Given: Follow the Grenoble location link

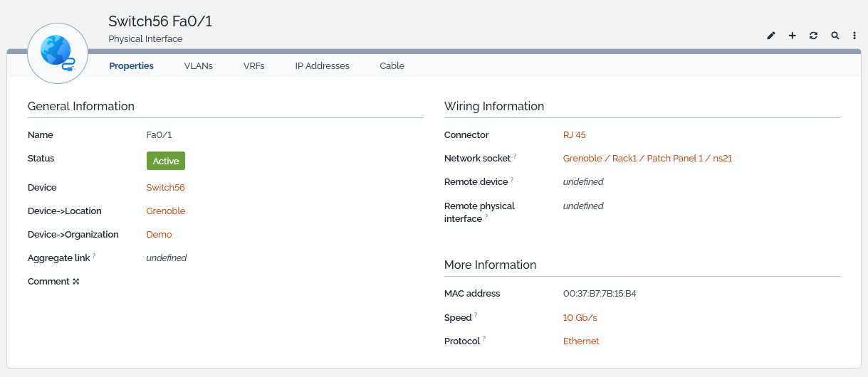Looking at the screenshot, I should pos(166,211).
